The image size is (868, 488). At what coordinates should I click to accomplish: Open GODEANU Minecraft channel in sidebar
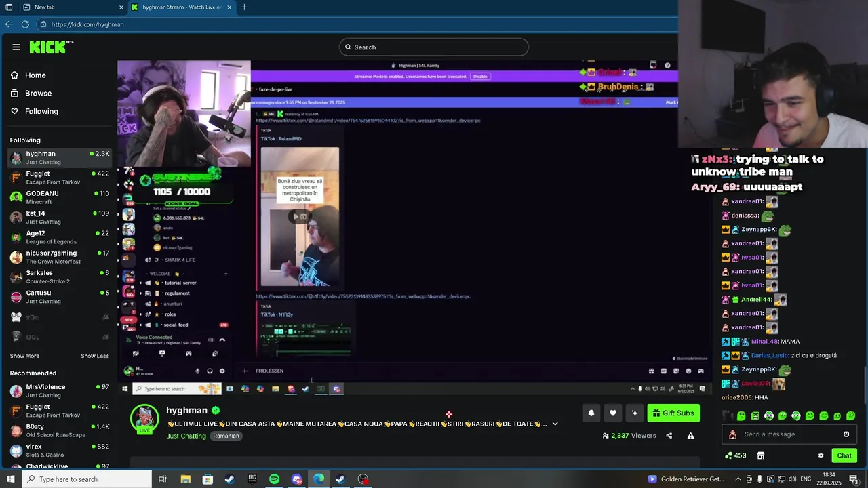coord(60,197)
